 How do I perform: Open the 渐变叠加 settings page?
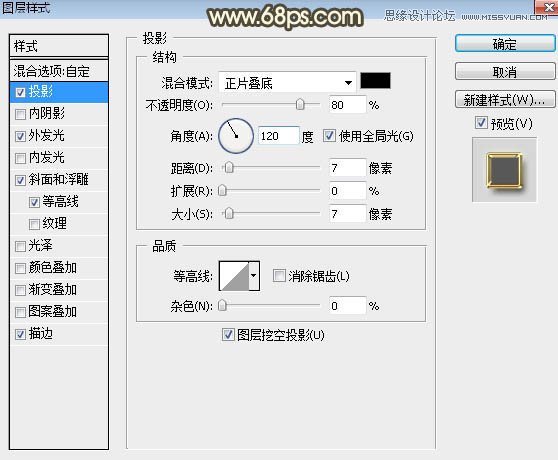(x=53, y=289)
